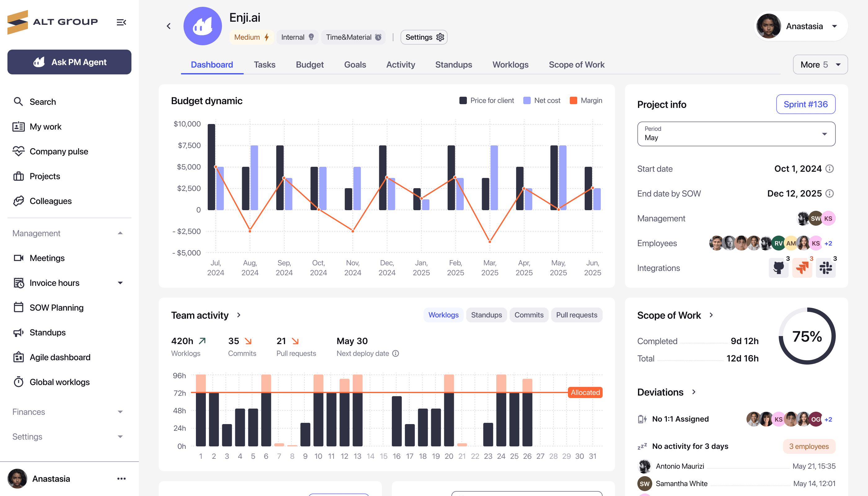The height and width of the screenshot is (496, 868).
Task: Open GitHub integration icon
Action: 778,268
